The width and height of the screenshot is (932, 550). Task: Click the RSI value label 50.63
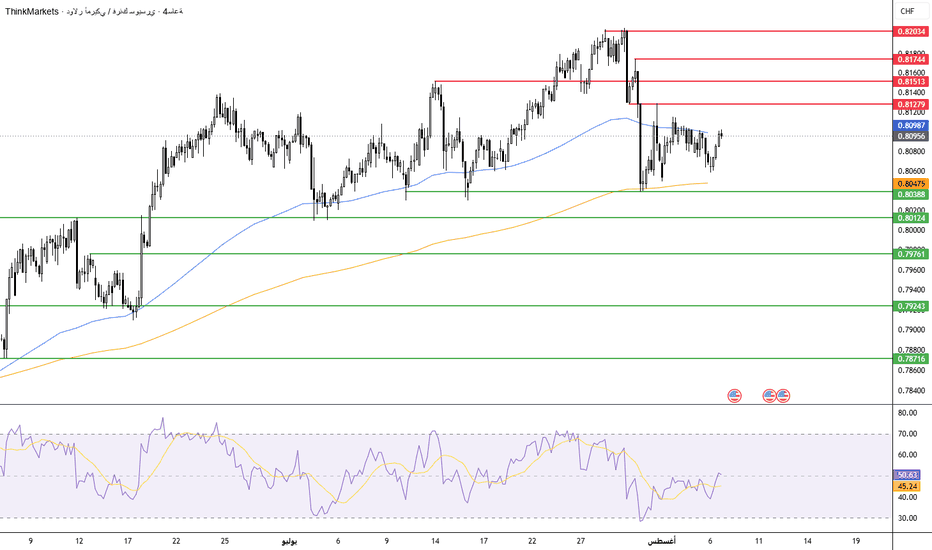click(908, 475)
